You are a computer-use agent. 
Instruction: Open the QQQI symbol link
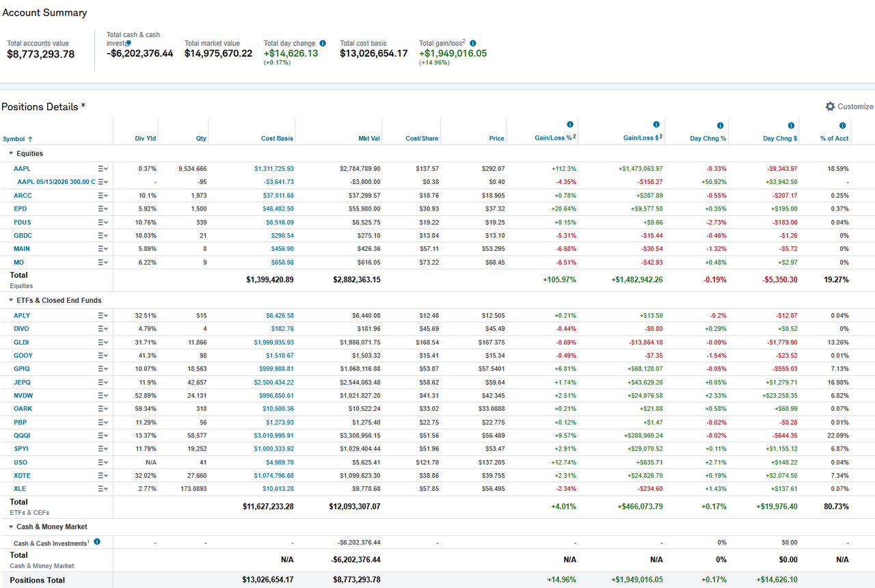click(x=23, y=436)
